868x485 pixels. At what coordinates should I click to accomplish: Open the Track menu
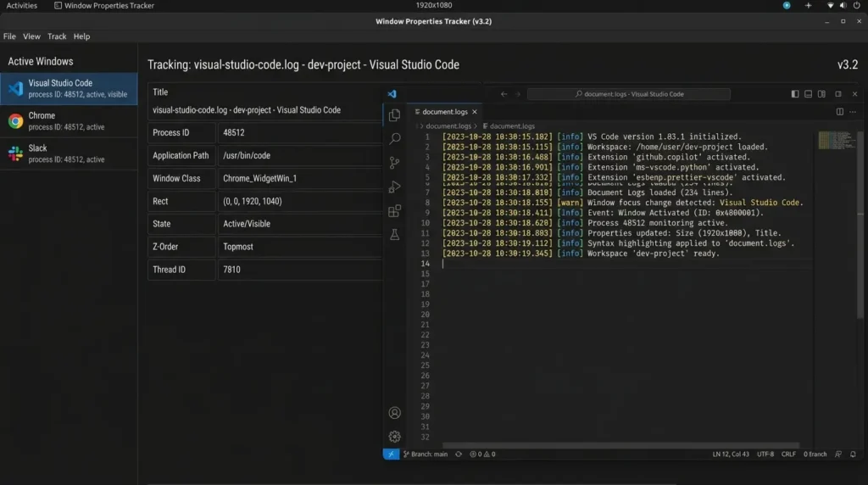click(x=57, y=36)
